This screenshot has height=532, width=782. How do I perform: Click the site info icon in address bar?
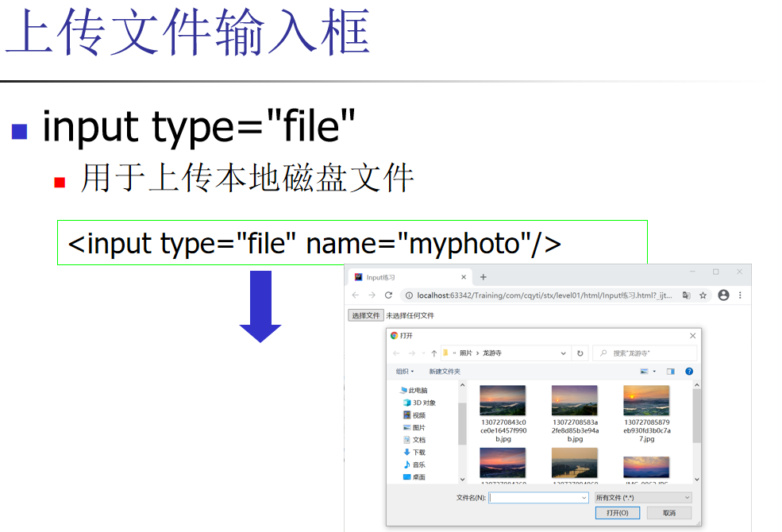409,295
